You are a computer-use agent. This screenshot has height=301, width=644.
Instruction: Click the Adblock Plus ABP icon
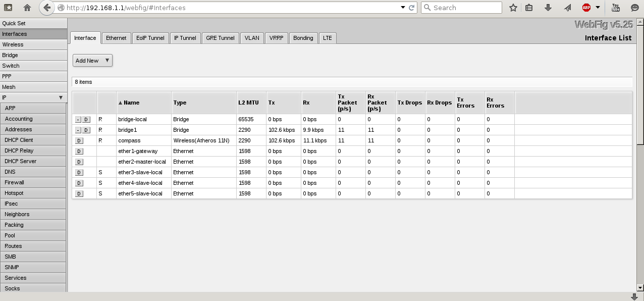pos(586,8)
